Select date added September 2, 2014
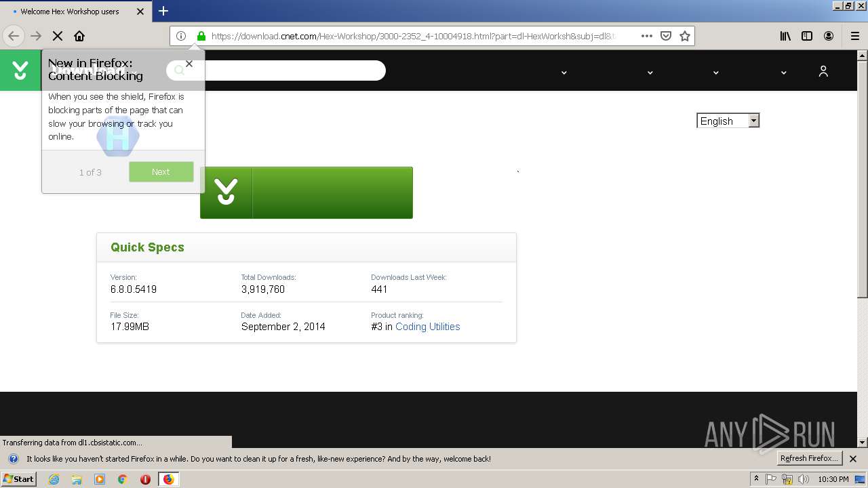 tap(283, 327)
